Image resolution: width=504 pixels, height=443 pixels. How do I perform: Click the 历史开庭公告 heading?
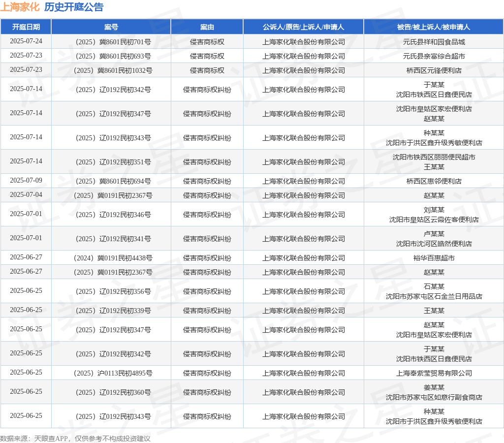point(74,7)
